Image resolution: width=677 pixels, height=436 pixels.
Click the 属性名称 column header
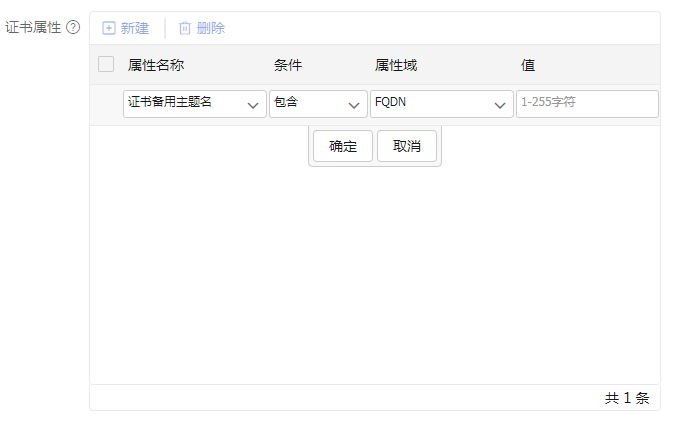156,65
